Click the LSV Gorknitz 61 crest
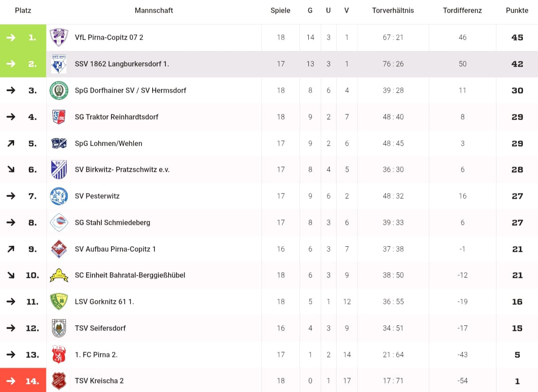Image resolution: width=538 pixels, height=392 pixels. point(58,302)
